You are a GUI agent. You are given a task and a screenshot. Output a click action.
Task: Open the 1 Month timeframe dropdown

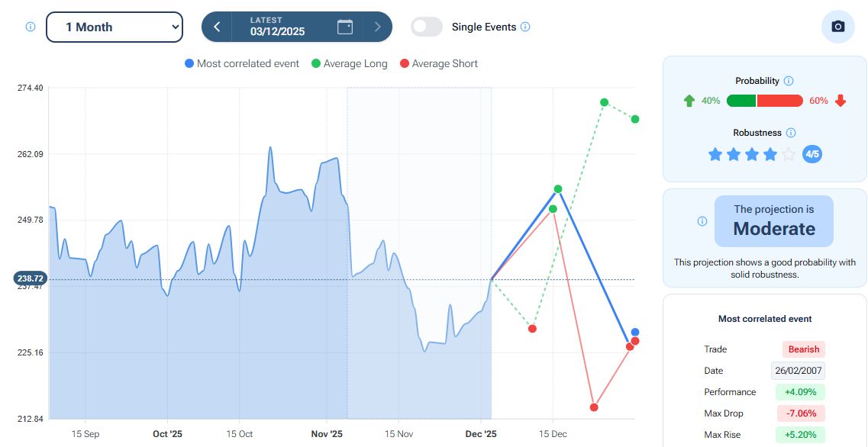(x=115, y=27)
